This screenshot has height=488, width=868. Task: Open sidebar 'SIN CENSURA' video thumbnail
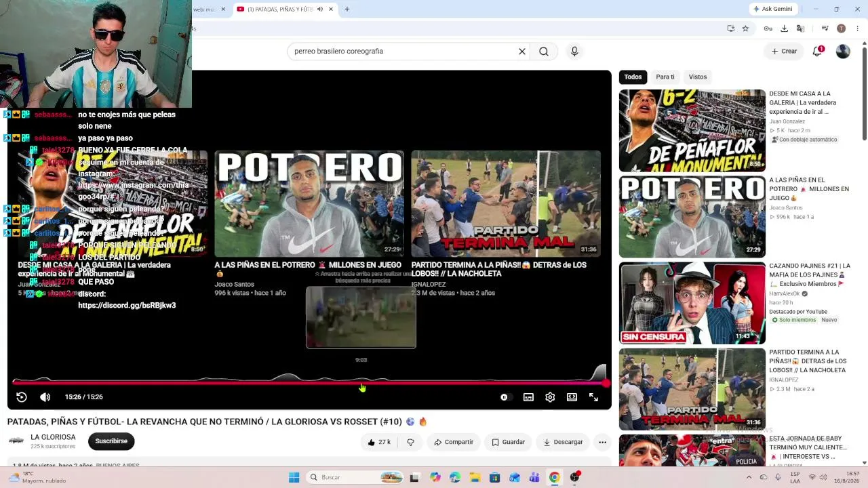pos(692,303)
